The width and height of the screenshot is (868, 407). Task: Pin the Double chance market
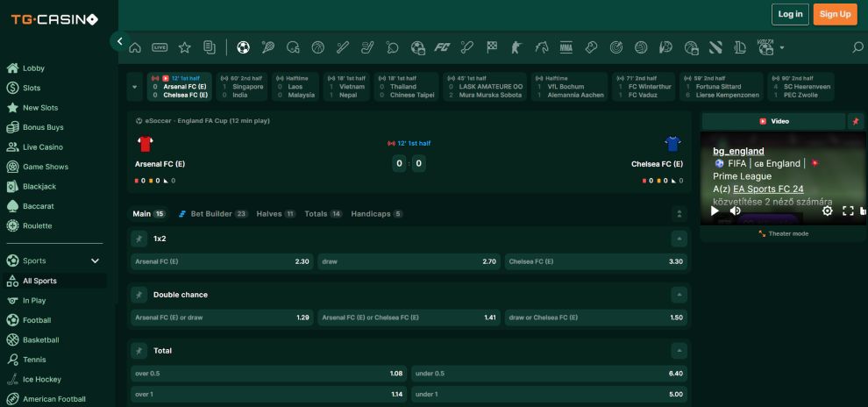pos(139,295)
